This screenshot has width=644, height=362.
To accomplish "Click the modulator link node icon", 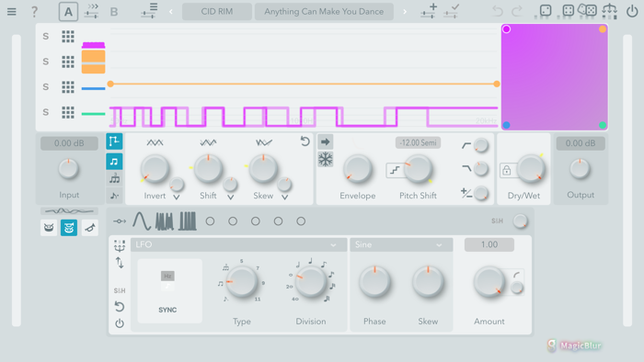I will click(x=120, y=221).
